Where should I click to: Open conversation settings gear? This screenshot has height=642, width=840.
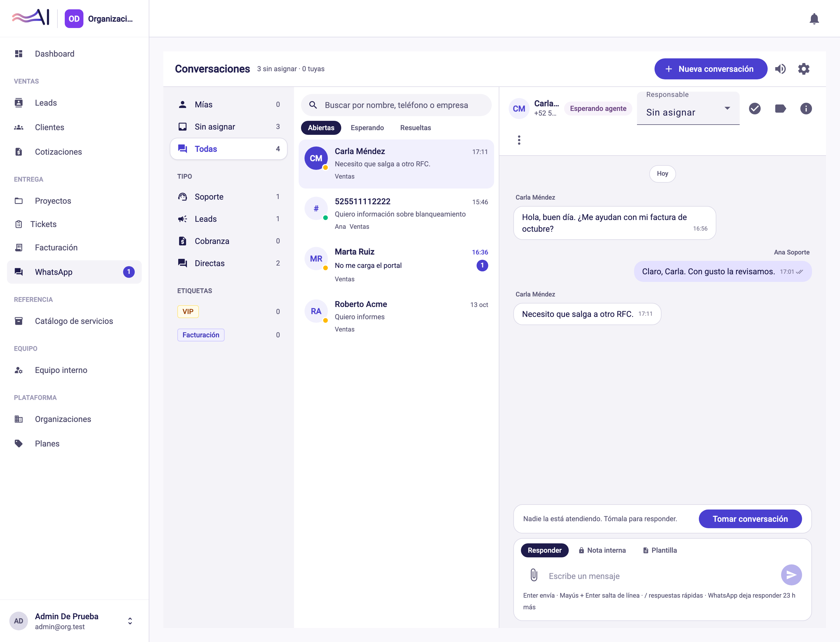[x=804, y=69]
